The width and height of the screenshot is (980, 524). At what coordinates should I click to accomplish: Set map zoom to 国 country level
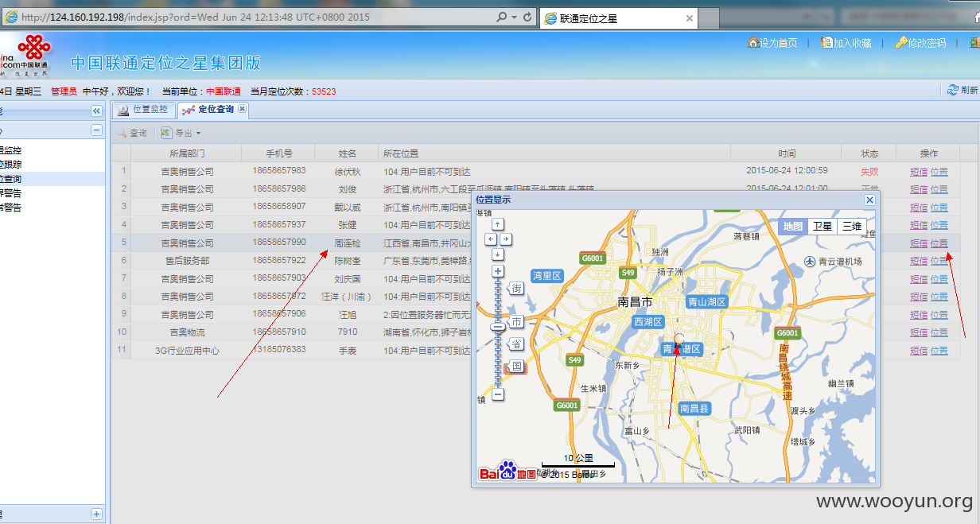point(515,367)
